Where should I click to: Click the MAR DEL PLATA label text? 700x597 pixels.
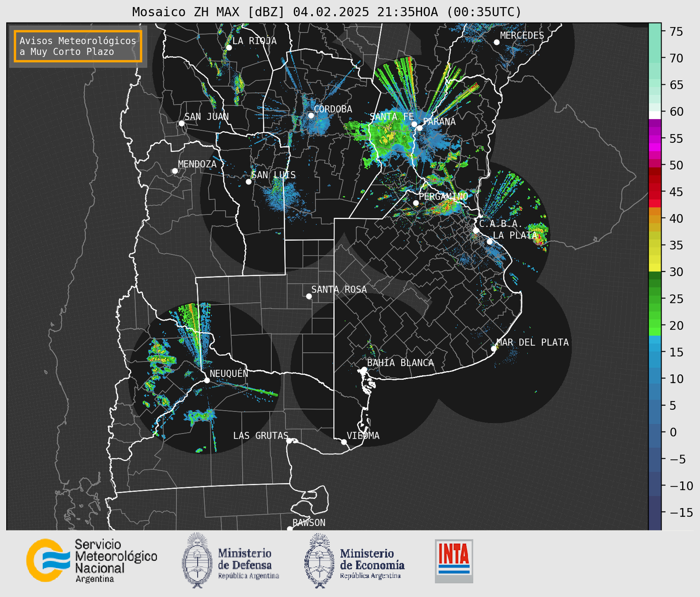click(x=533, y=343)
